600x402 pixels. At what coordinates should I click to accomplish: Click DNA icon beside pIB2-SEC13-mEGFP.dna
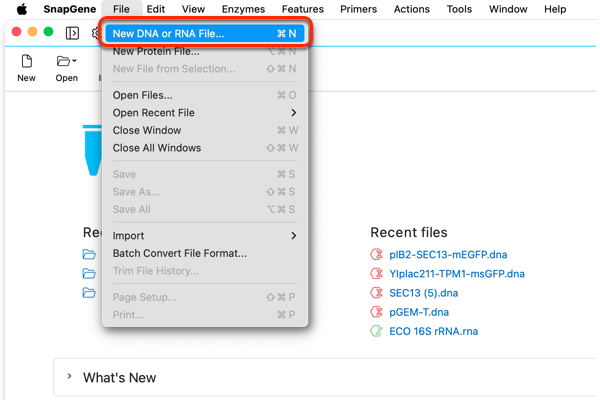377,254
